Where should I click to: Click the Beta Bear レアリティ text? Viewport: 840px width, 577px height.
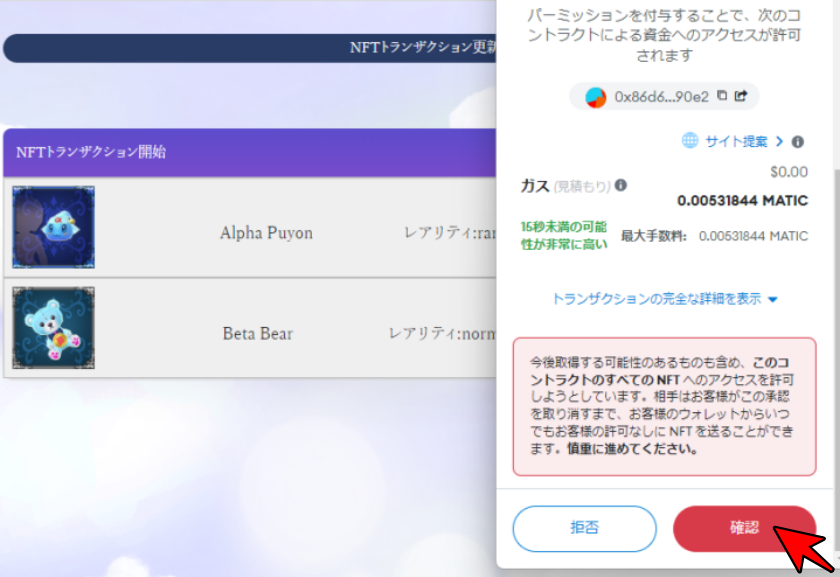(x=442, y=333)
